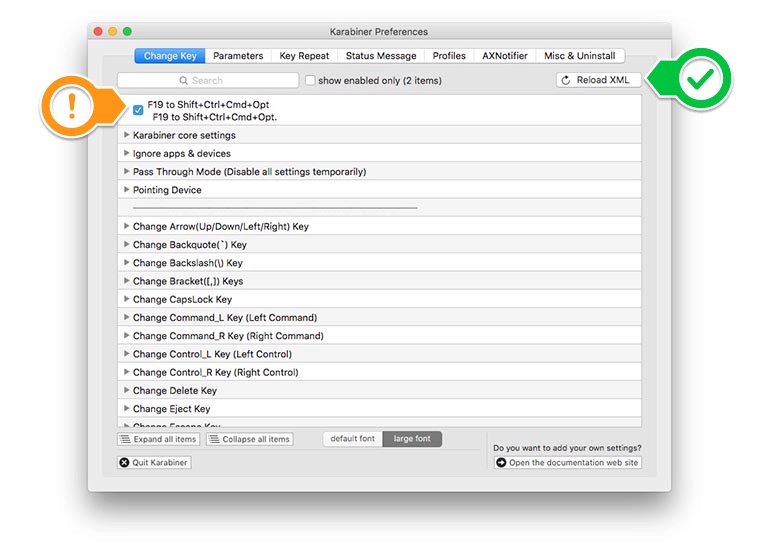Click 'Do you want to add your own settings?' text
Viewport: 760px width, 550px height.
pyautogui.click(x=567, y=448)
